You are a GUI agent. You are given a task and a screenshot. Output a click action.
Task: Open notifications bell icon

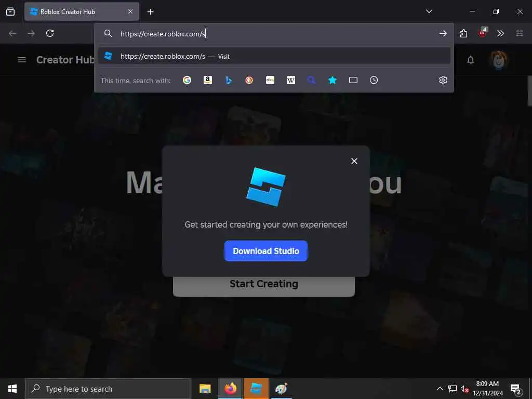(471, 60)
